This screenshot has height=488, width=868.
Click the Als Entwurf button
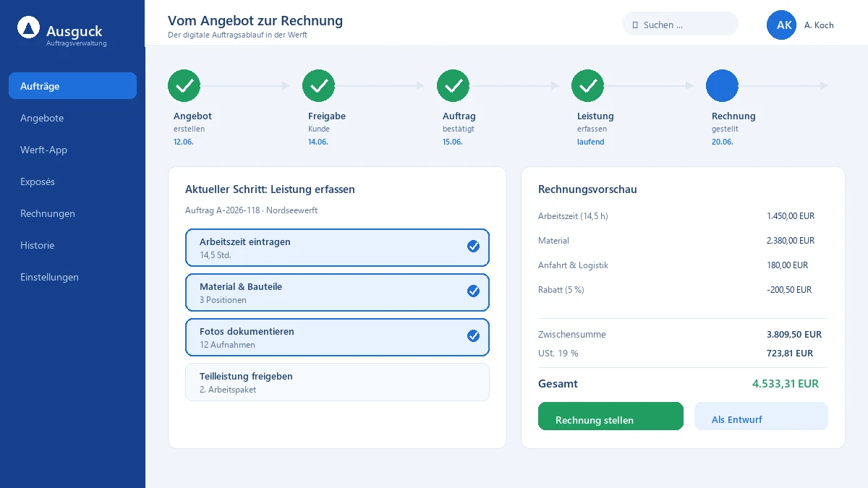click(x=761, y=416)
